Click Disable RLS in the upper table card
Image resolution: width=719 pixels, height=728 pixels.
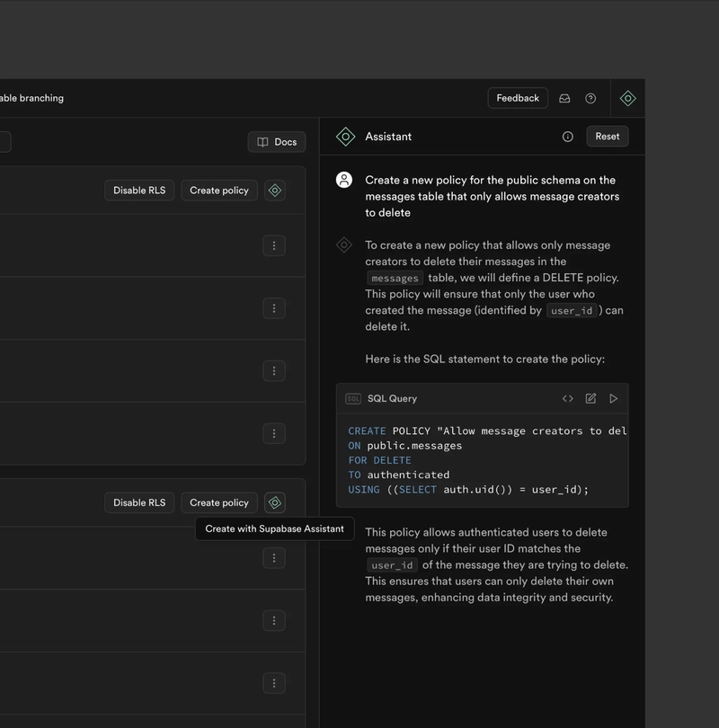(x=139, y=191)
